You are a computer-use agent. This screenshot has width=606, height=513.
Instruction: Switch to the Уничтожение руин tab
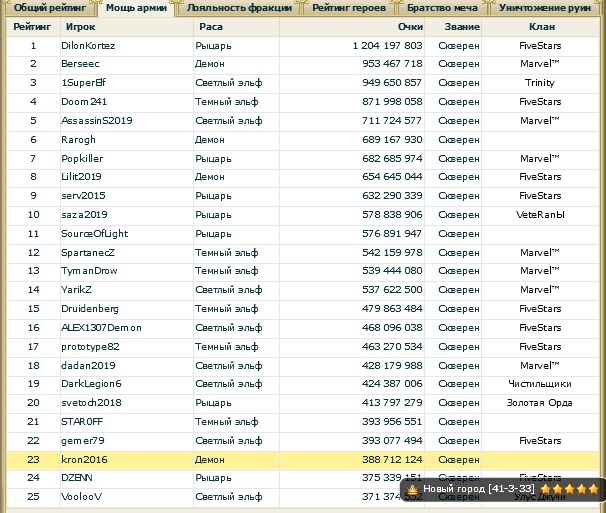click(x=546, y=8)
